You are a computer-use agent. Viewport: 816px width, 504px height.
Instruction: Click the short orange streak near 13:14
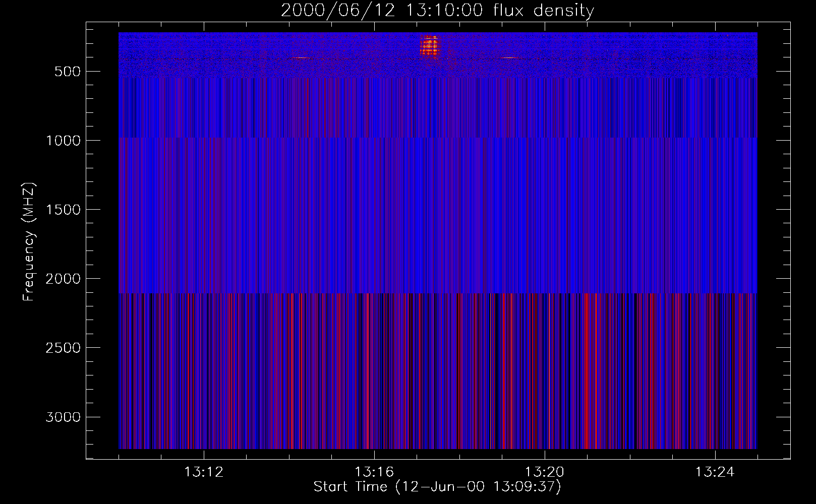pos(301,58)
